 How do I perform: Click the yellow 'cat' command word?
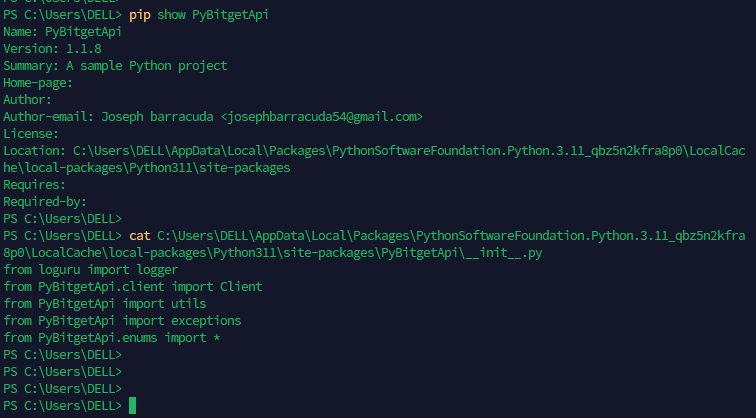tap(140, 235)
